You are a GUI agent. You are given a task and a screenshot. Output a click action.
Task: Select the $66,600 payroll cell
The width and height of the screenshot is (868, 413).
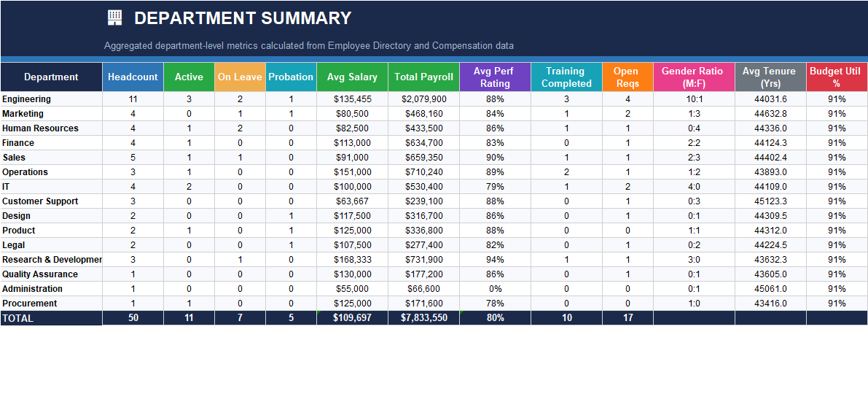[x=423, y=289]
